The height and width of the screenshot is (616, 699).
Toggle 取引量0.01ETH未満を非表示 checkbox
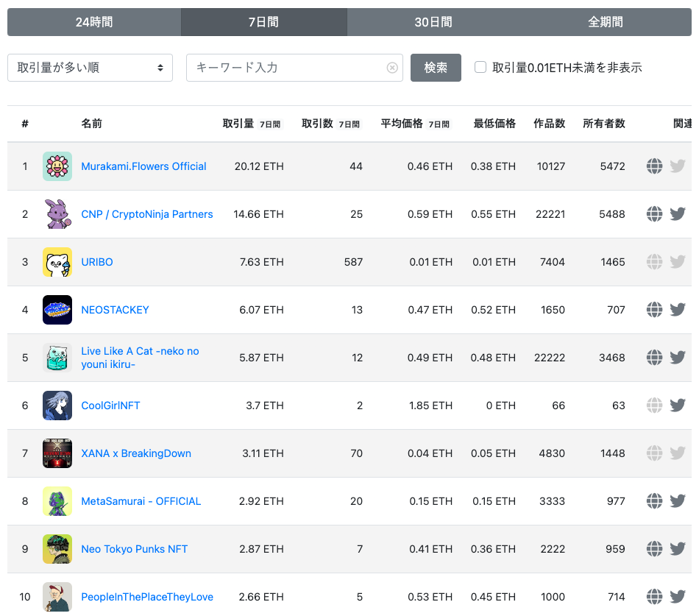[x=480, y=68]
